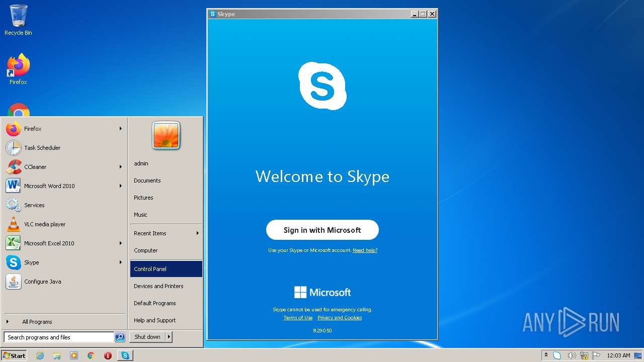Open Chrome from the taskbar
Image resolution: width=644 pixels, height=362 pixels.
[x=91, y=355]
